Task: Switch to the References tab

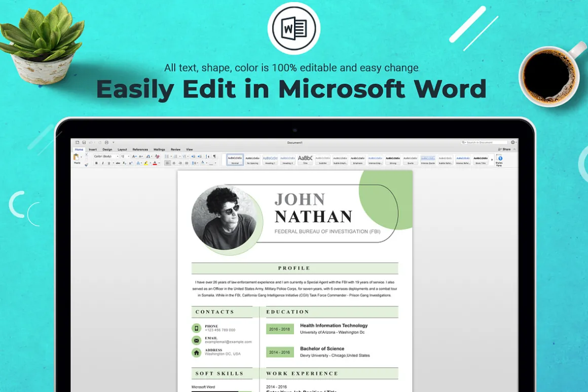Action: click(140, 149)
